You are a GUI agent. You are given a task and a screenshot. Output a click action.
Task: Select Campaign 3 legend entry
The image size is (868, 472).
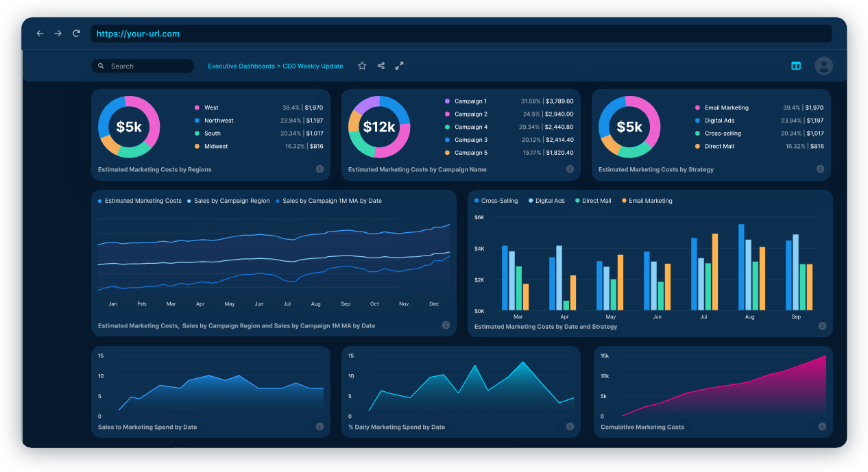[x=466, y=140]
